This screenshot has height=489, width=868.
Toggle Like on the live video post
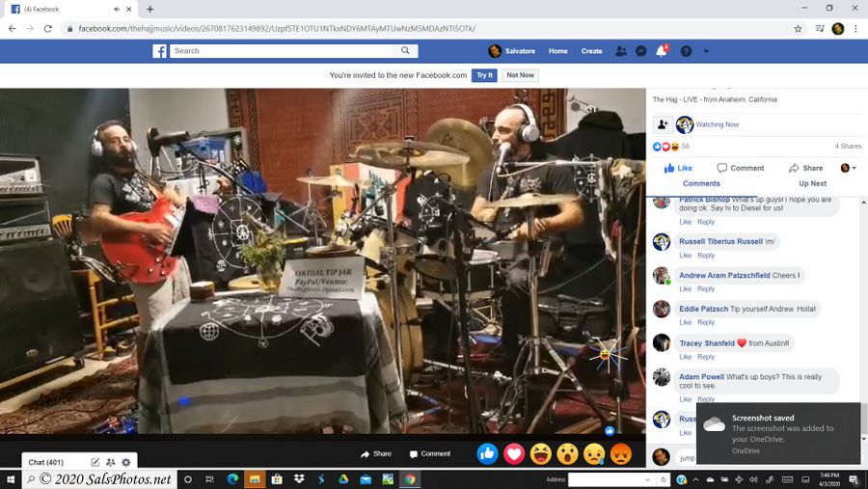(x=678, y=168)
